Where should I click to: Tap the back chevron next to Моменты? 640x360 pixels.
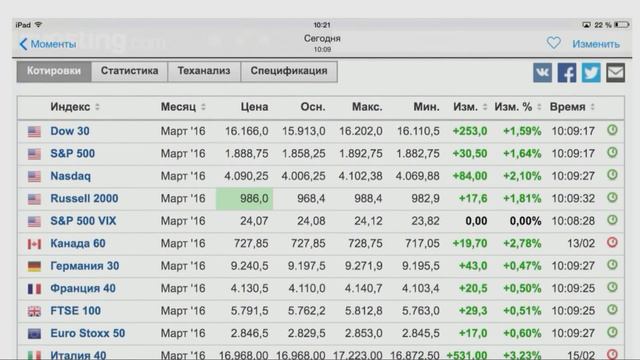23,44
